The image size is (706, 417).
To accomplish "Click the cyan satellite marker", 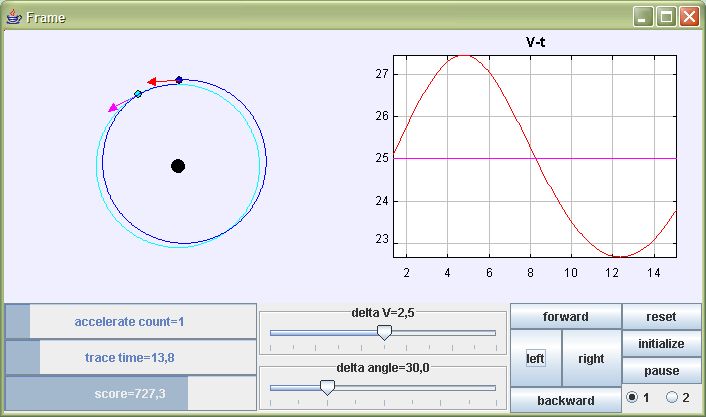I will tap(138, 94).
